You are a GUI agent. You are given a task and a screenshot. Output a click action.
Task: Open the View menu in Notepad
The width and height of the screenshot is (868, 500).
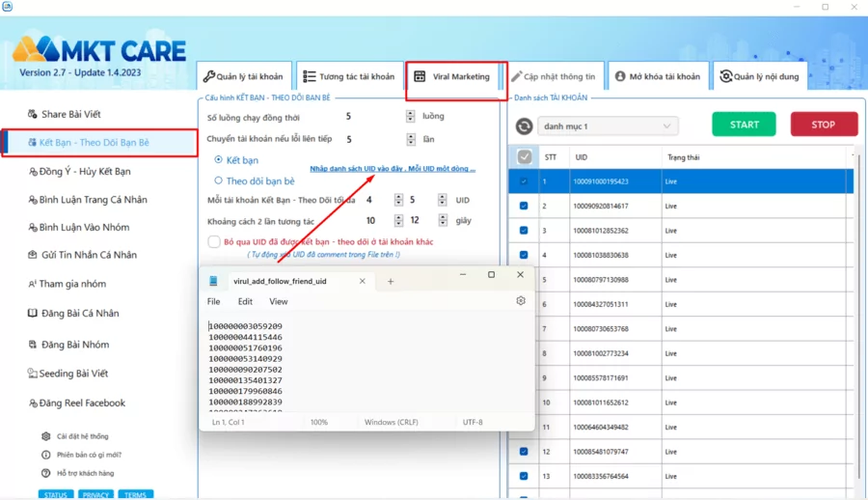click(279, 301)
